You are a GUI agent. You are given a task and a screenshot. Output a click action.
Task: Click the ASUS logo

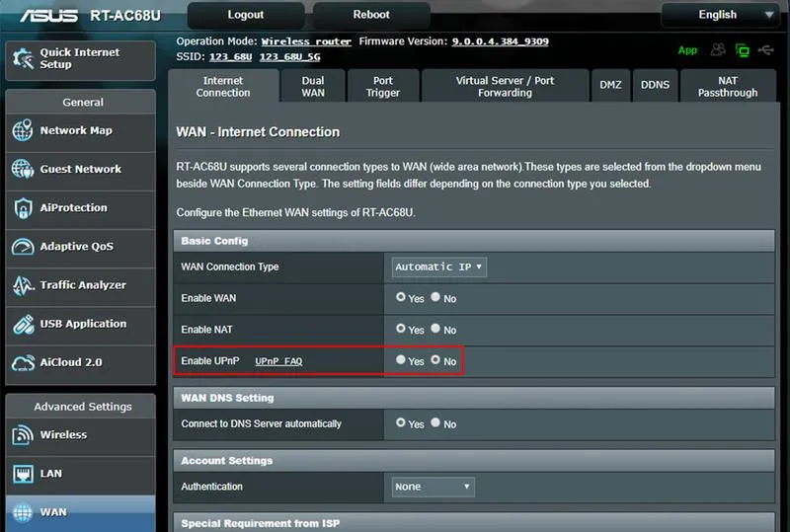[x=48, y=16]
